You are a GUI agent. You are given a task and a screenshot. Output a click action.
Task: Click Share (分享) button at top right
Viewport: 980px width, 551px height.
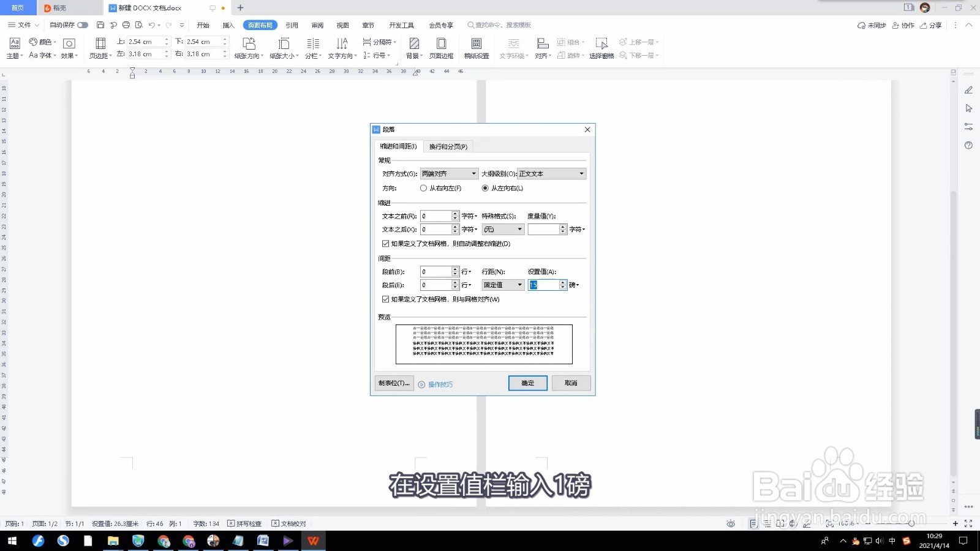point(931,25)
